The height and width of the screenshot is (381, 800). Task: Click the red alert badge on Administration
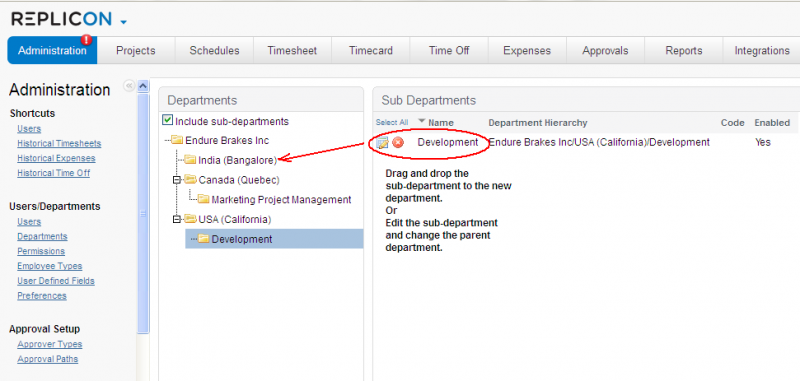(87, 39)
